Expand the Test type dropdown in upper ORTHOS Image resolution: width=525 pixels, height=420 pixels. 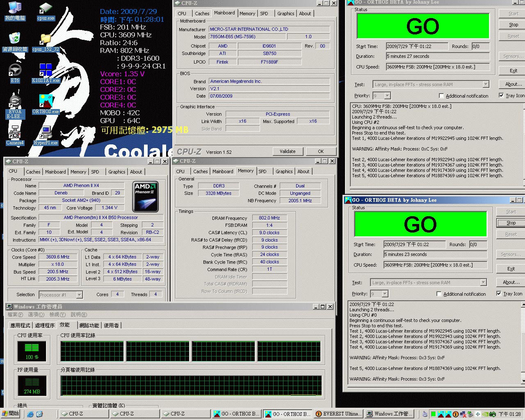coord(486,84)
